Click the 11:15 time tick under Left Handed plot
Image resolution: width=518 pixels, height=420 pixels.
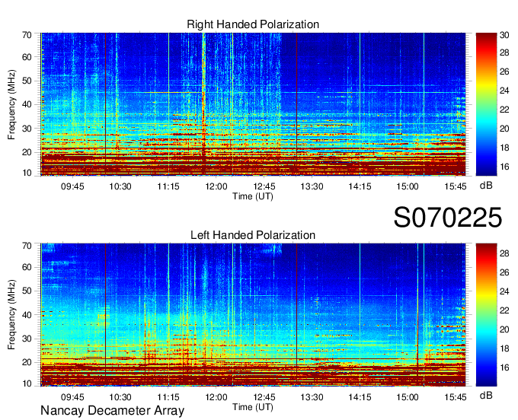(x=168, y=397)
